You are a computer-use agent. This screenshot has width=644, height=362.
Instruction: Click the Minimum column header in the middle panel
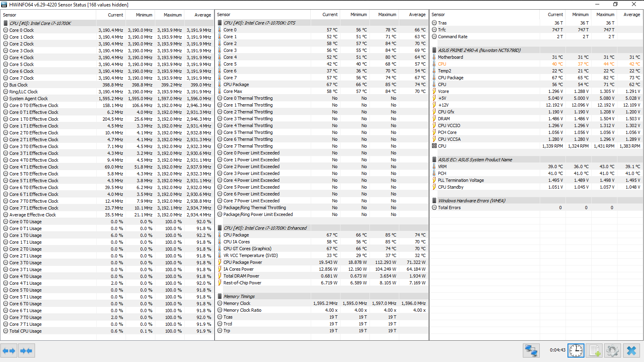355,14
